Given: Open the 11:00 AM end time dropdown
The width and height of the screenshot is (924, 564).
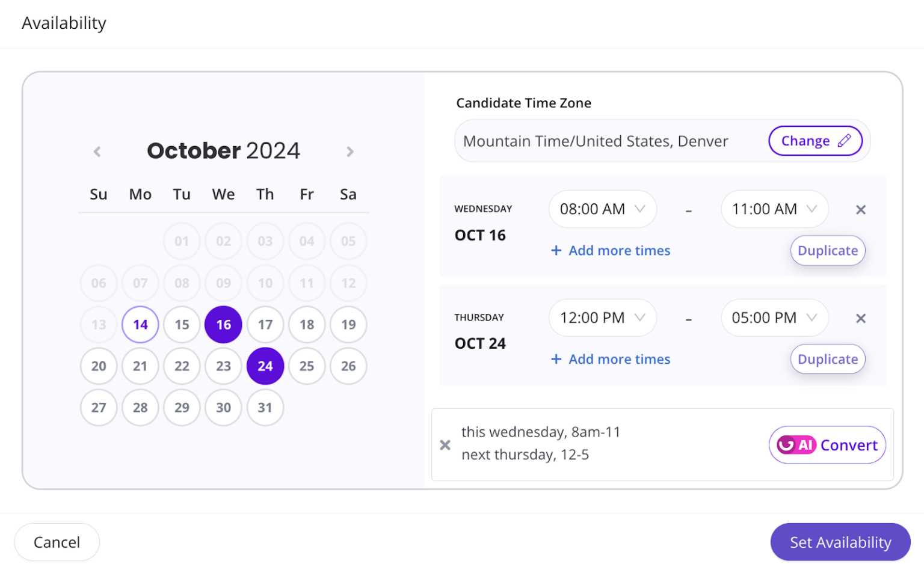Looking at the screenshot, I should (774, 209).
